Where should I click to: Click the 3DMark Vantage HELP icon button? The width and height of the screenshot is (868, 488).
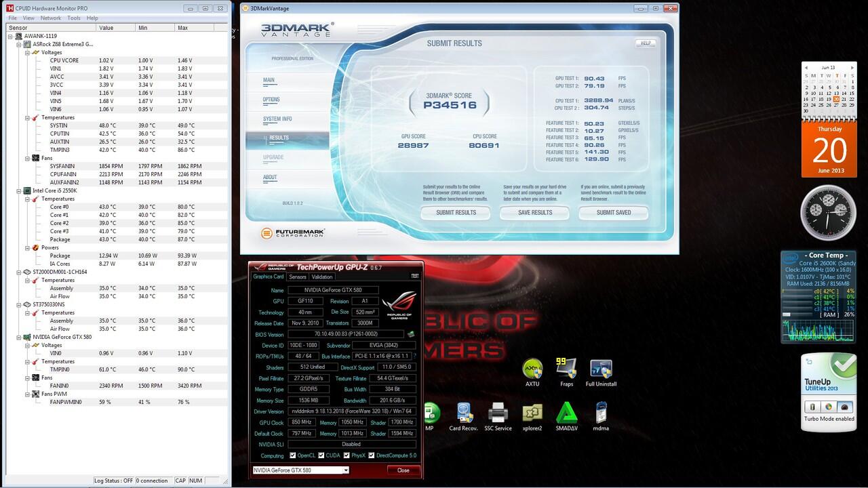[645, 43]
